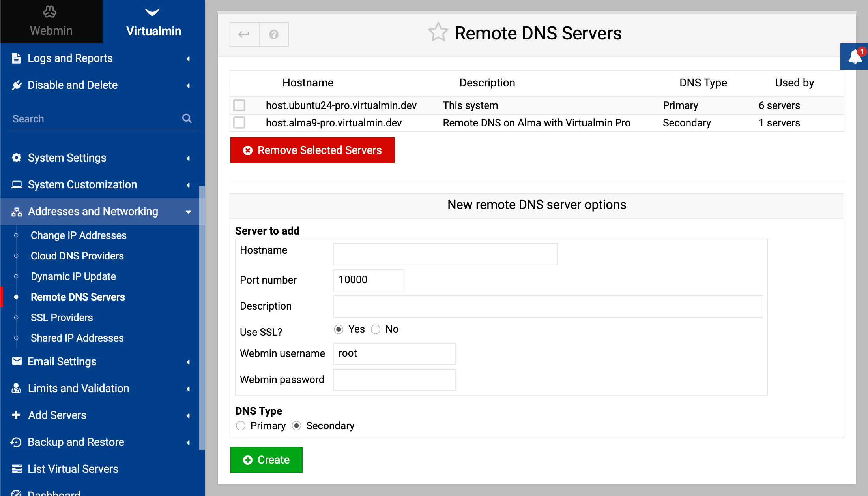Open Cloud DNS Providers menu item
This screenshot has height=496, width=868.
pyautogui.click(x=77, y=256)
